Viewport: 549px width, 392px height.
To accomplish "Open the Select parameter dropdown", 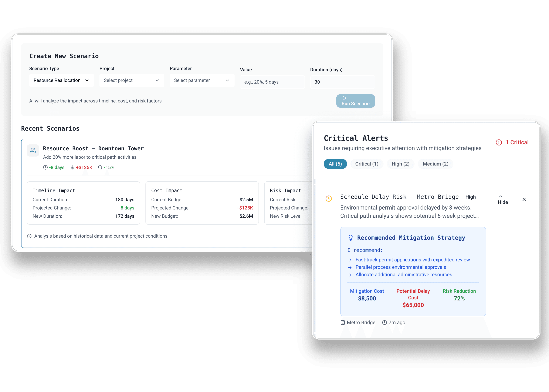I will coord(202,80).
